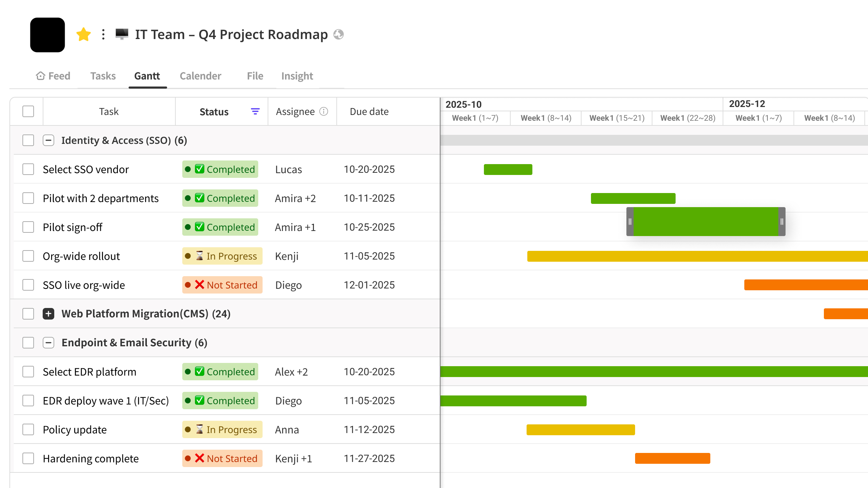868x488 pixels.
Task: Click the Due date column header
Action: point(369,112)
